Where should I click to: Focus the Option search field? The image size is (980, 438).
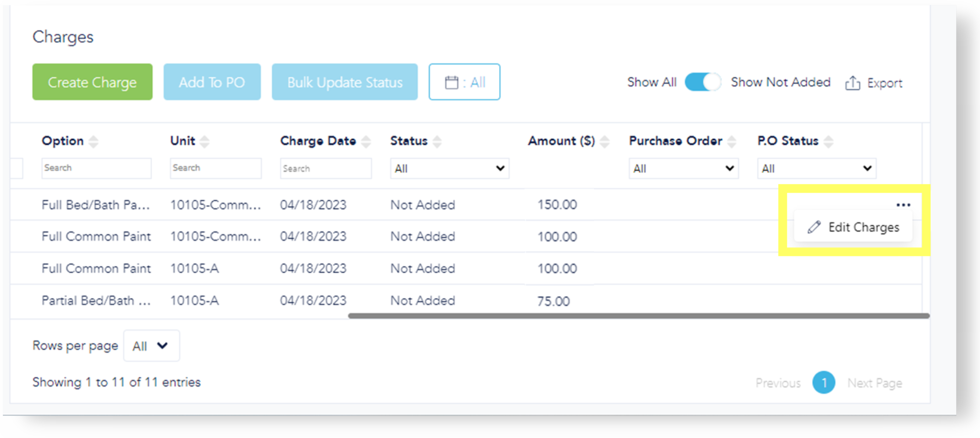(96, 168)
